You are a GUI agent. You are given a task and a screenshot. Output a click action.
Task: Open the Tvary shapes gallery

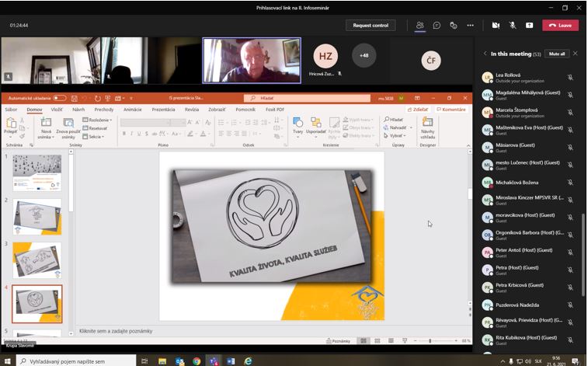(x=297, y=127)
